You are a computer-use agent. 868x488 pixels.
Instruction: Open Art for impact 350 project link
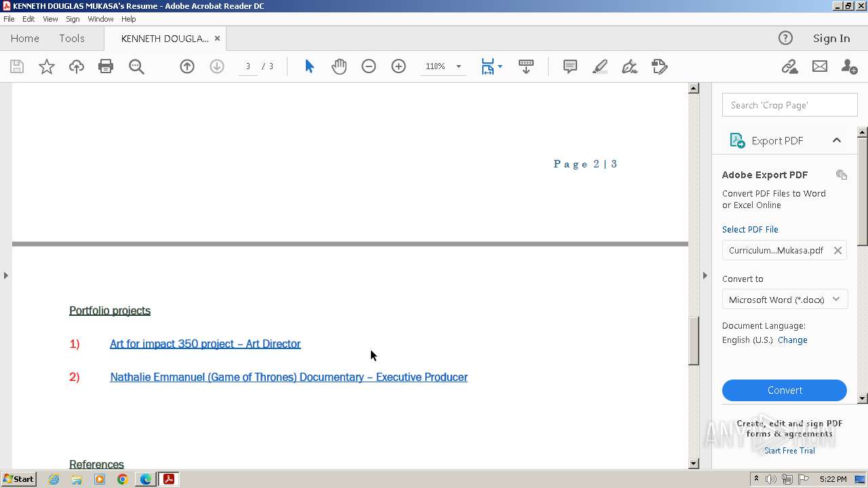(x=205, y=344)
